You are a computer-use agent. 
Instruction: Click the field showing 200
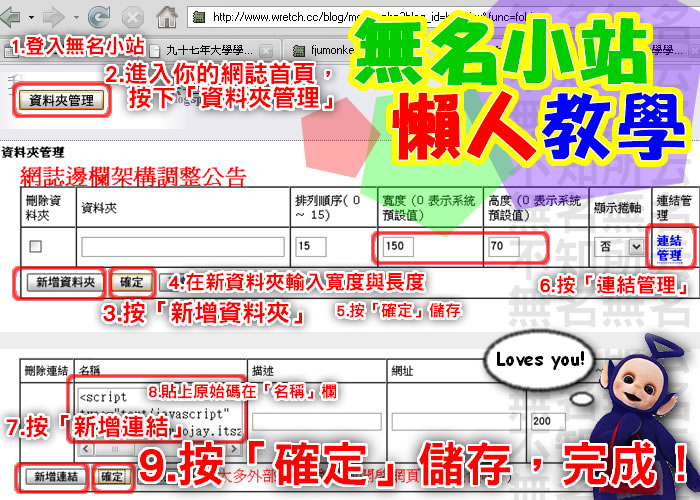tap(549, 421)
